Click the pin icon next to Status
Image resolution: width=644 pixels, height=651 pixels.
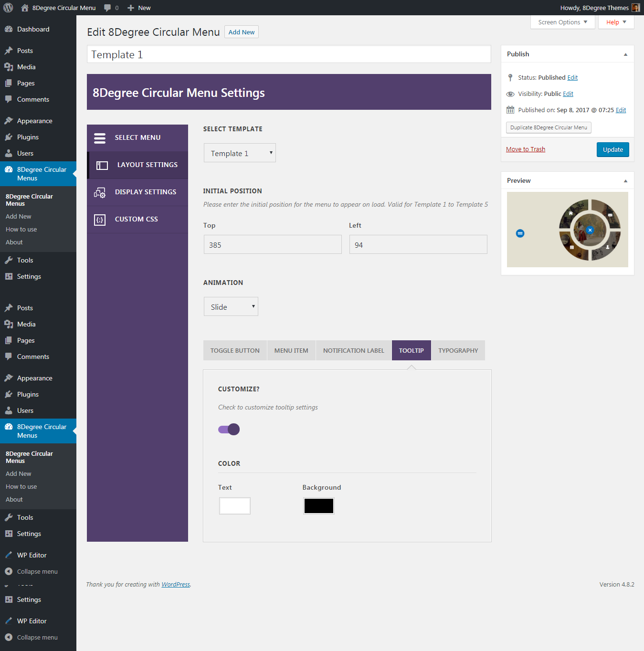510,77
